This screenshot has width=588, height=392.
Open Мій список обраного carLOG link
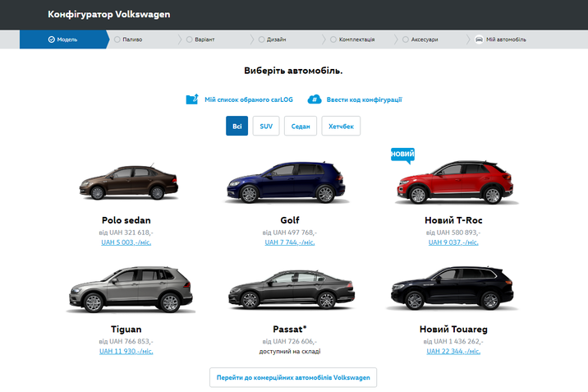click(249, 99)
